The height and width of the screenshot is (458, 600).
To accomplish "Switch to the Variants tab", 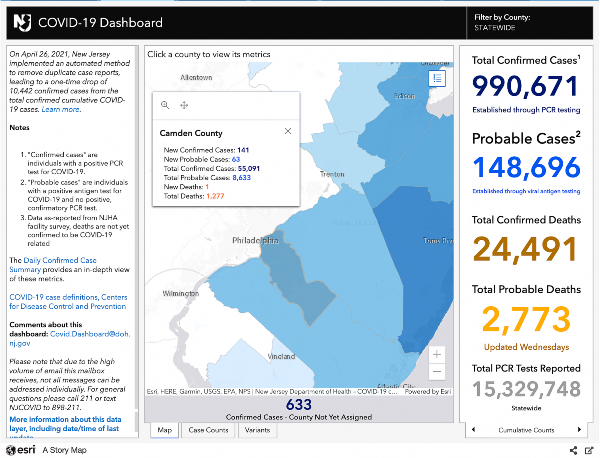I will pyautogui.click(x=258, y=430).
